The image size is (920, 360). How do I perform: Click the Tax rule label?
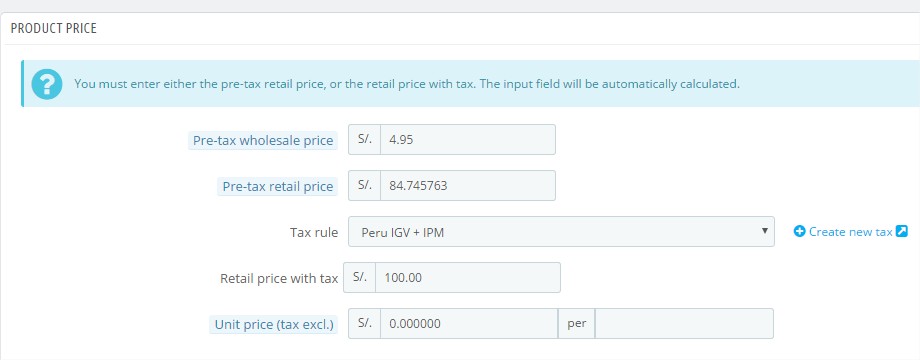coord(314,232)
